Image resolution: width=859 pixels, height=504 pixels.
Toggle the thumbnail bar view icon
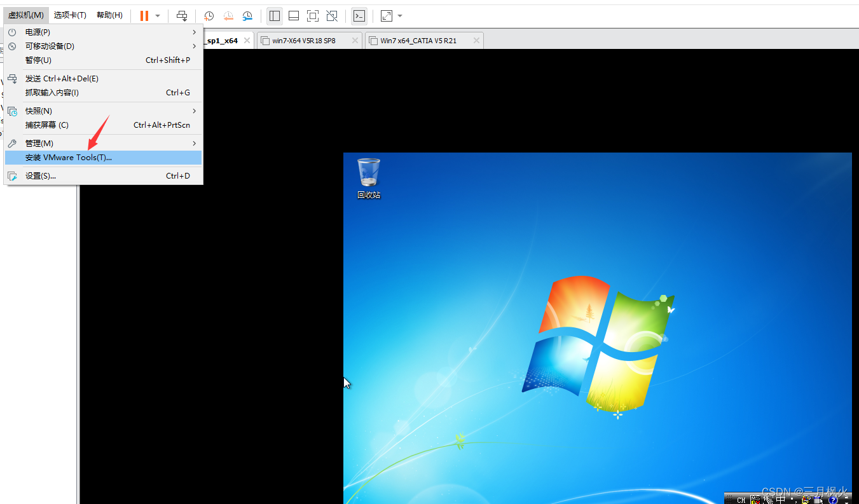294,16
